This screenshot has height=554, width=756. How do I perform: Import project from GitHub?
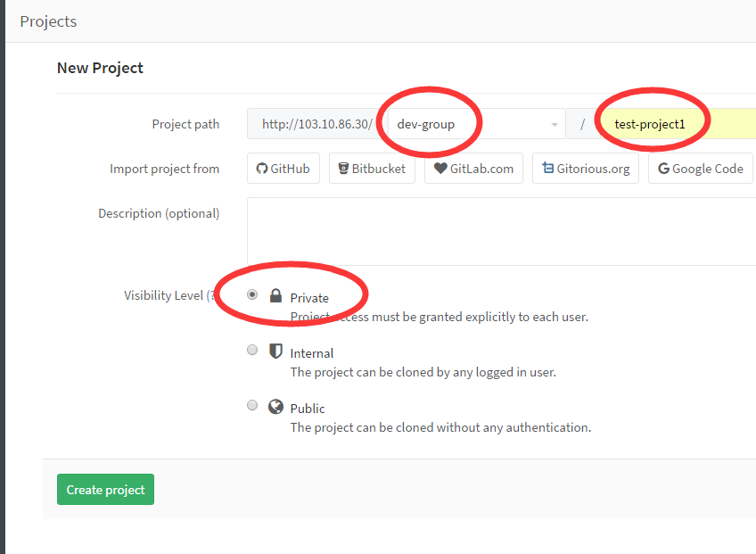283,169
